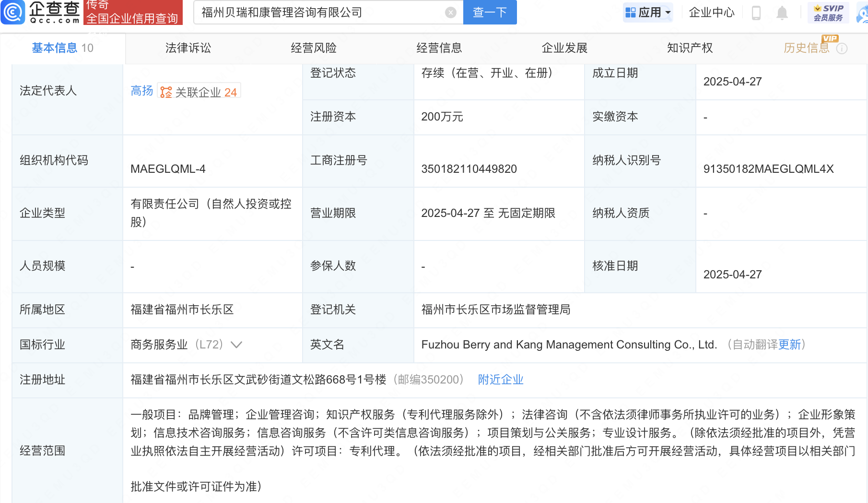Open the 经营信息 tab
Viewport: 868px width, 503px height.
(x=439, y=48)
